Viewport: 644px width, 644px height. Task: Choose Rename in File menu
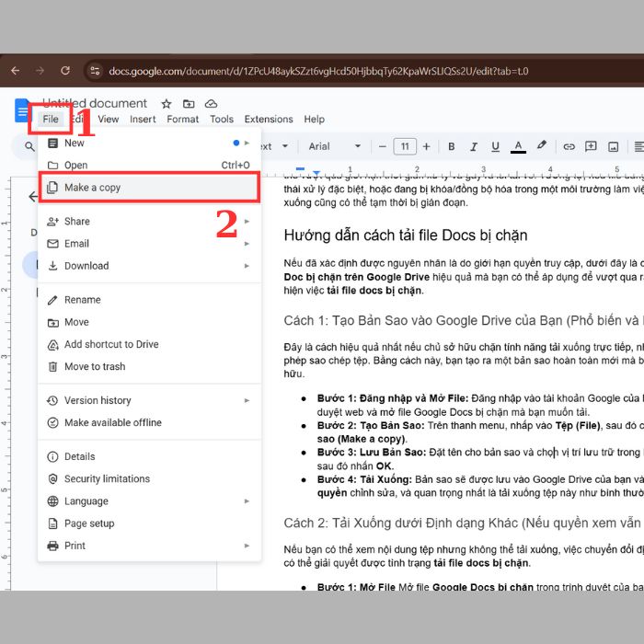[149, 300]
